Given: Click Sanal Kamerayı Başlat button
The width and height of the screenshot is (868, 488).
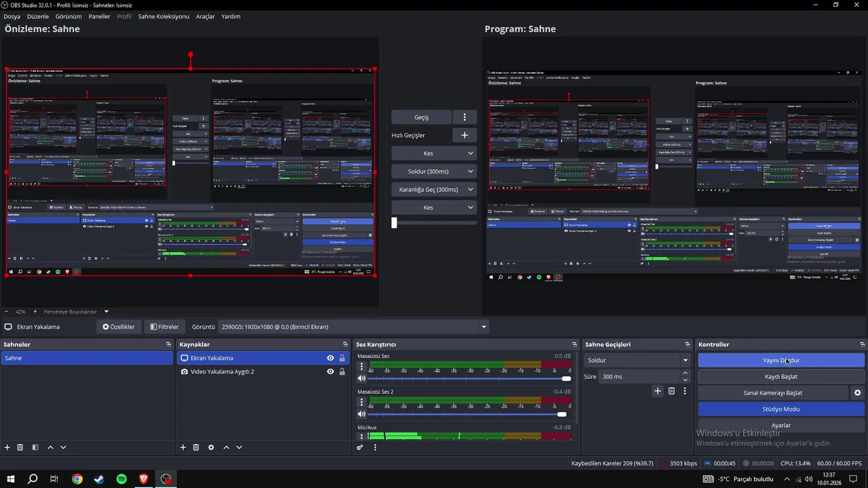Looking at the screenshot, I should (772, 393).
